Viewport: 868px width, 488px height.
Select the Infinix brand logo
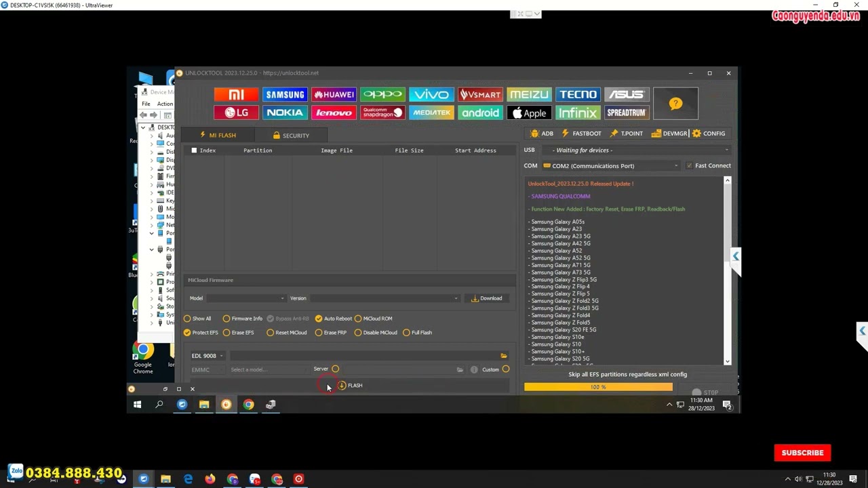[578, 113]
